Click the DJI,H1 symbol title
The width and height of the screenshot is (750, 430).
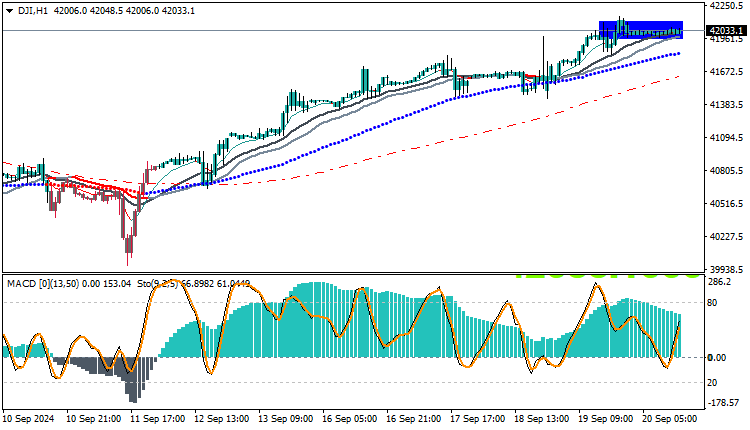click(x=33, y=11)
